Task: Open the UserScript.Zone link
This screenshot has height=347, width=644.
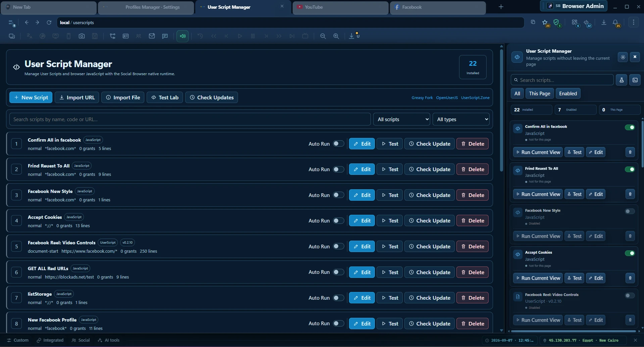Action: click(x=475, y=98)
